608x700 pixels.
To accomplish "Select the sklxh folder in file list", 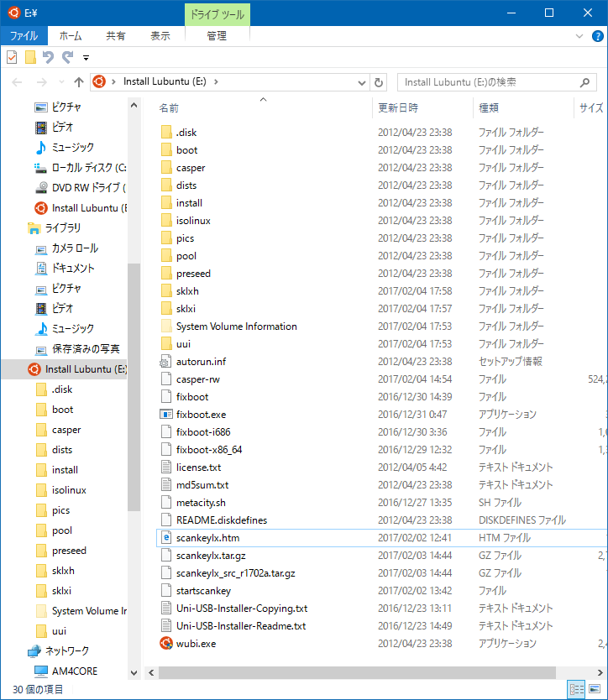I will 187,291.
